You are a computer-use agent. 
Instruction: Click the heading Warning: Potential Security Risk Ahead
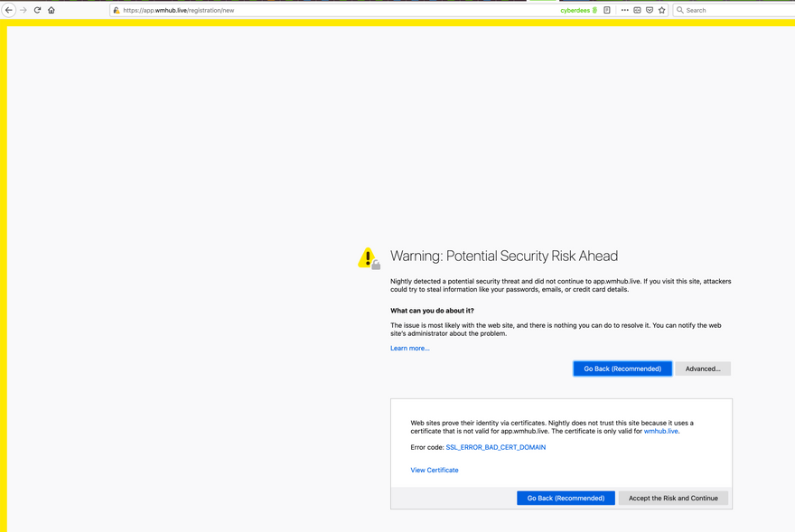pos(504,257)
